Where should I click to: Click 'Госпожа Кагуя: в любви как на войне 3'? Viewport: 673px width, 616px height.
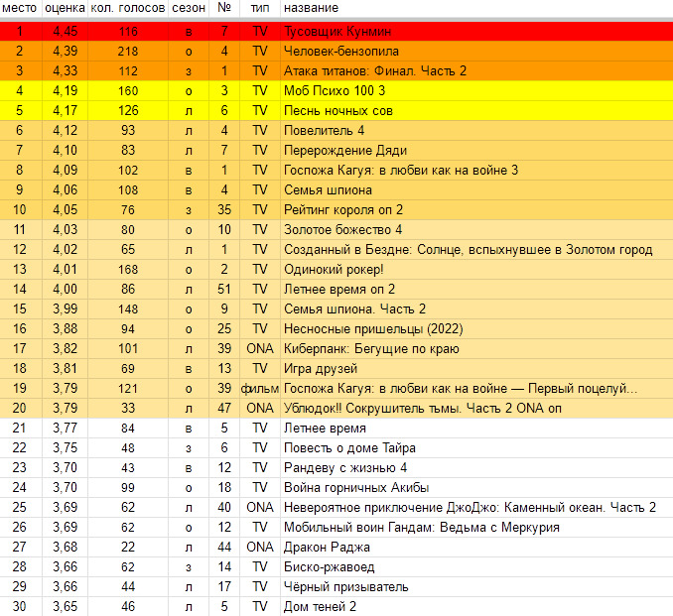pyautogui.click(x=401, y=171)
